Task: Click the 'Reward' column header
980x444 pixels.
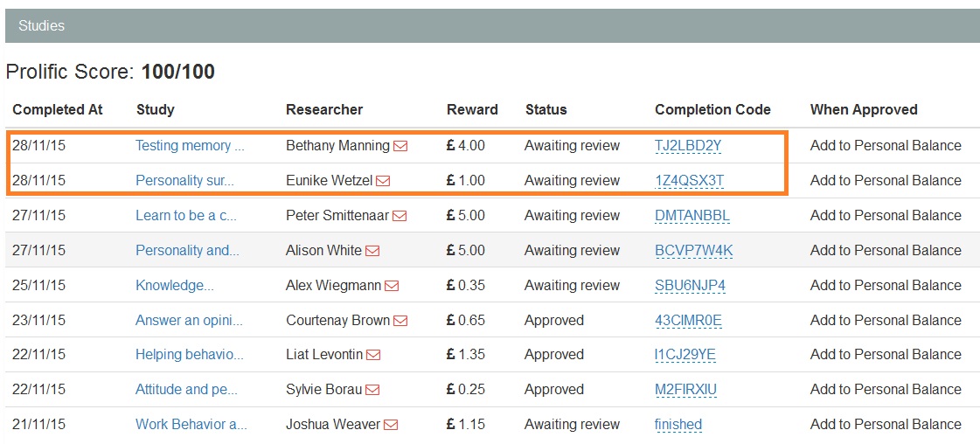Action: point(472,110)
